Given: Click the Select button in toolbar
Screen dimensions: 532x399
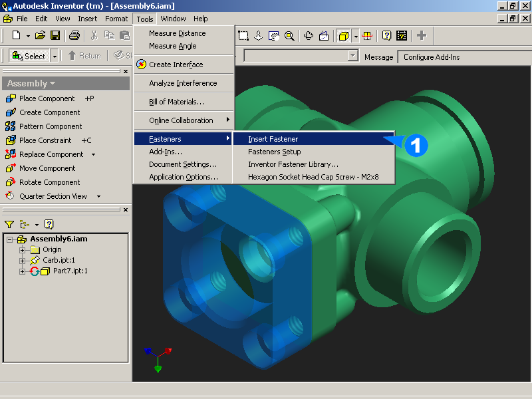Looking at the screenshot, I should point(29,56).
